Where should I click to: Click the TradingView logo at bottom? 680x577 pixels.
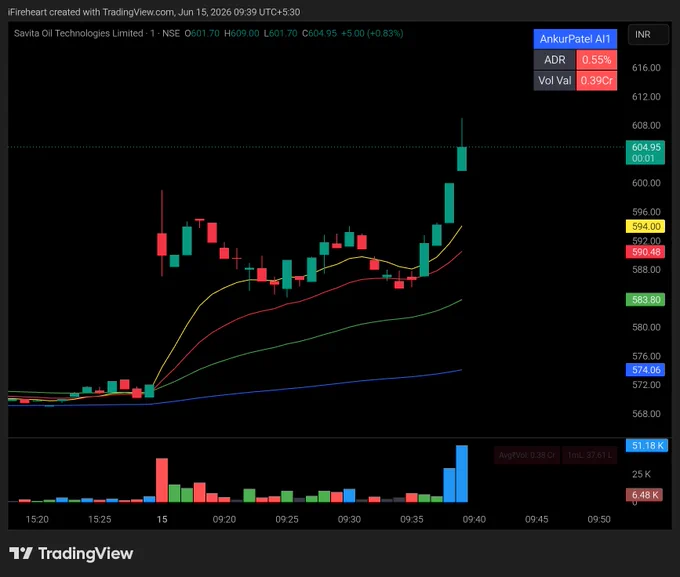point(71,554)
